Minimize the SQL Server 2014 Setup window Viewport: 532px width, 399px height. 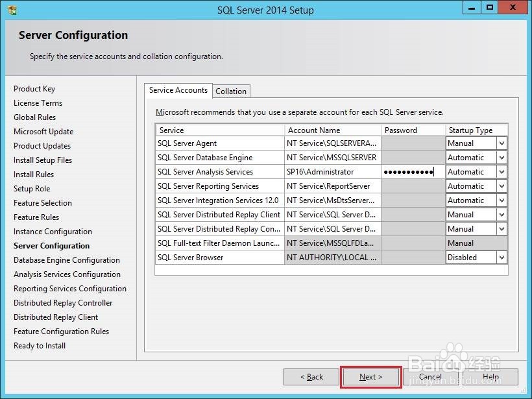[472, 8]
